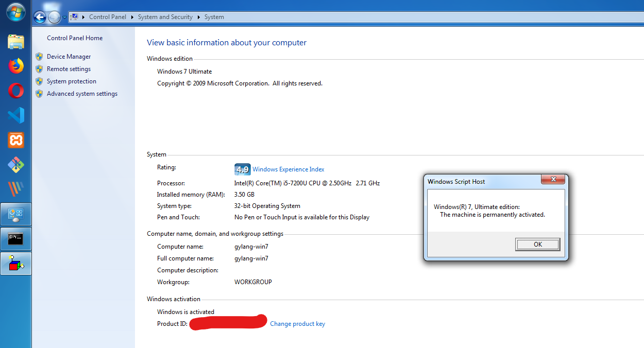The image size is (644, 348).
Task: Open Advanced system settings link
Action: [x=82, y=94]
